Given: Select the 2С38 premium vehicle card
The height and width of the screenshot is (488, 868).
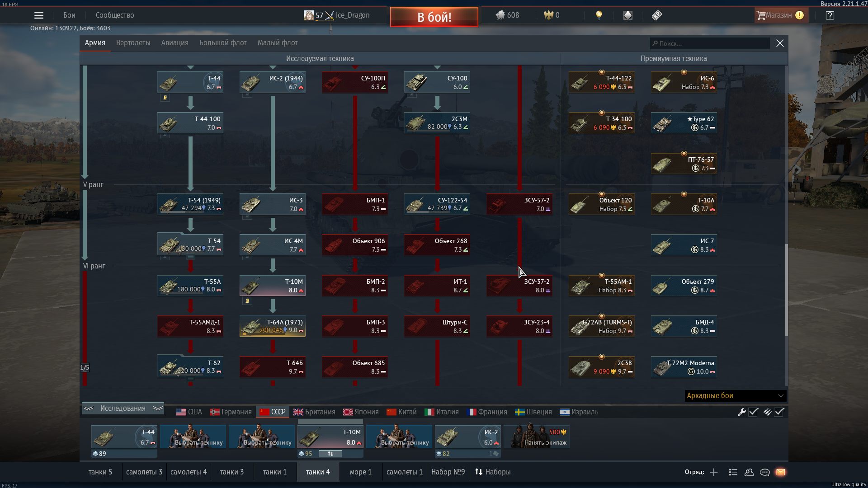Looking at the screenshot, I should click(x=601, y=367).
